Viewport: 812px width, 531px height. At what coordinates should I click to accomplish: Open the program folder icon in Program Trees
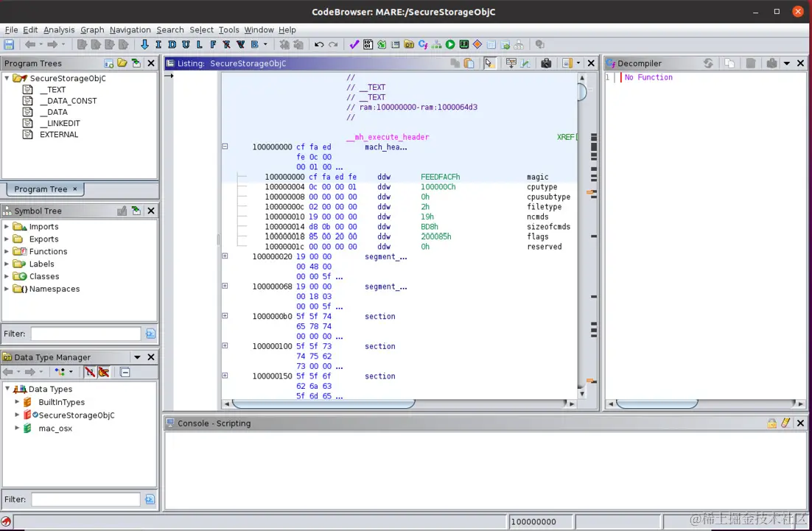pyautogui.click(x=122, y=63)
